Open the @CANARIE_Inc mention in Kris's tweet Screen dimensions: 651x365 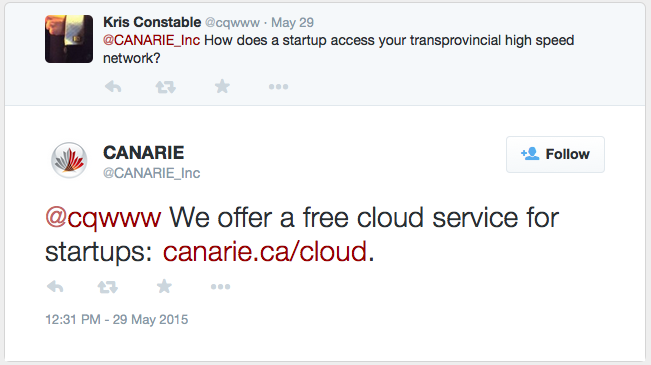[x=152, y=40]
